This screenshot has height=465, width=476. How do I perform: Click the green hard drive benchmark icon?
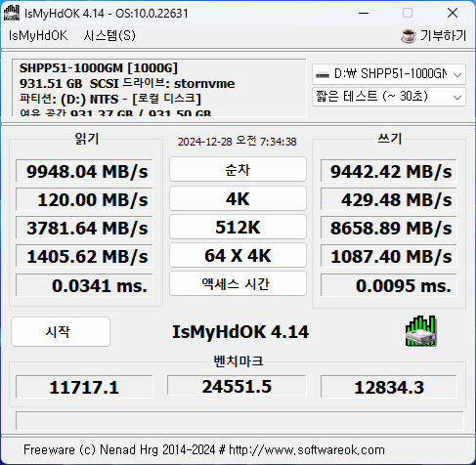tap(421, 331)
